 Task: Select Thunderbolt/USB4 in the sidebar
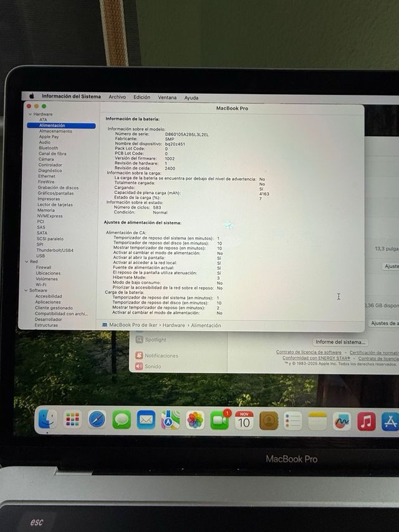point(55,250)
